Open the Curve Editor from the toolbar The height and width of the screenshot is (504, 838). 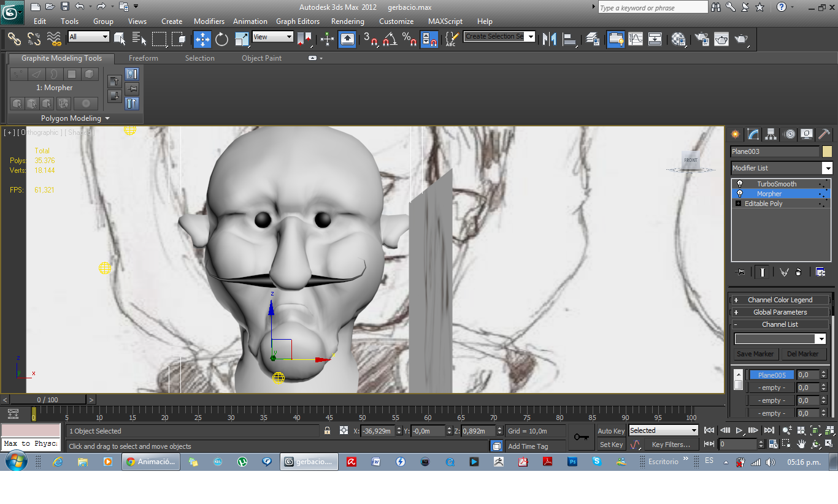coord(636,39)
